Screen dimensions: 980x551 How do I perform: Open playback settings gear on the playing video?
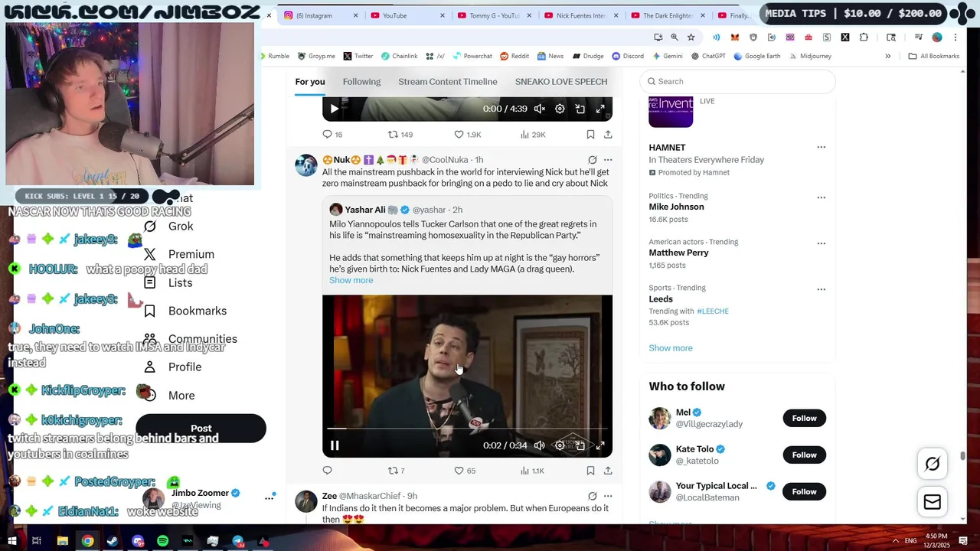(x=560, y=445)
